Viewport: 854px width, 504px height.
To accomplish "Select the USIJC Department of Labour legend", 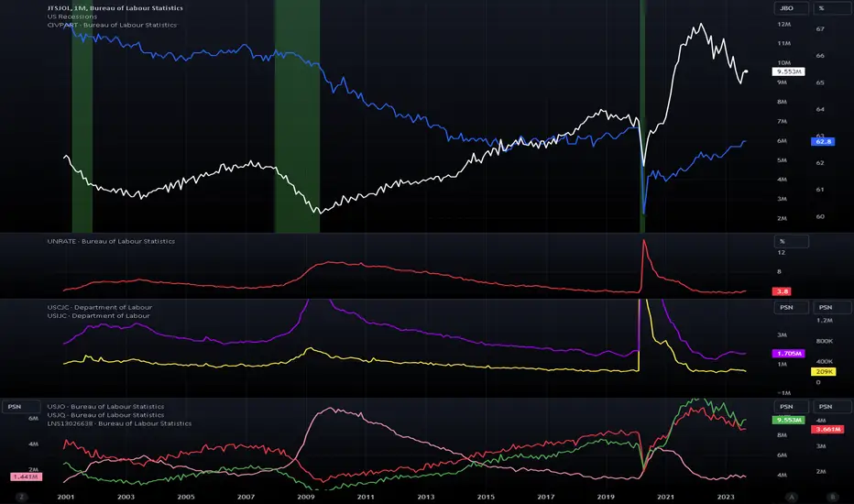I will tap(98, 315).
